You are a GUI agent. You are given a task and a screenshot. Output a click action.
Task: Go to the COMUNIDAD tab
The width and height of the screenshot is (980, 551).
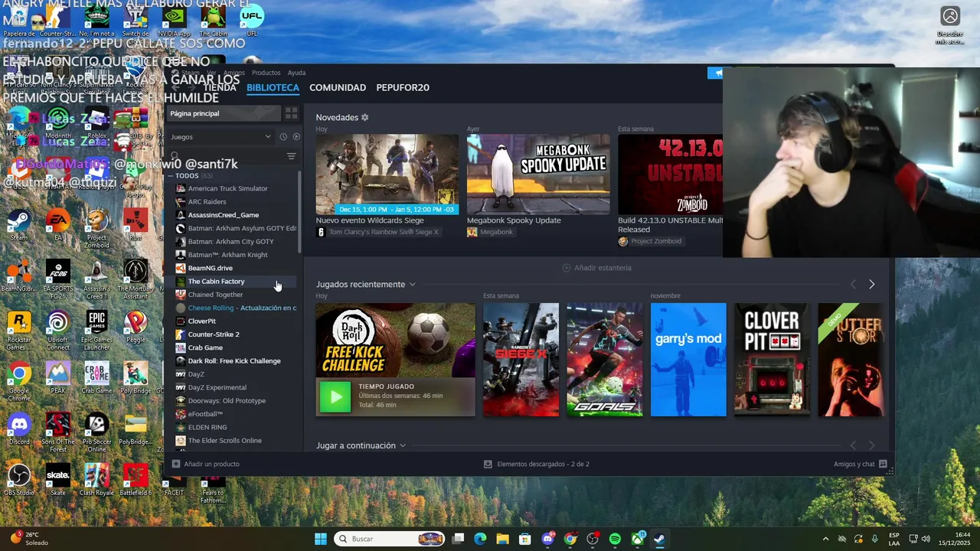click(x=338, y=88)
